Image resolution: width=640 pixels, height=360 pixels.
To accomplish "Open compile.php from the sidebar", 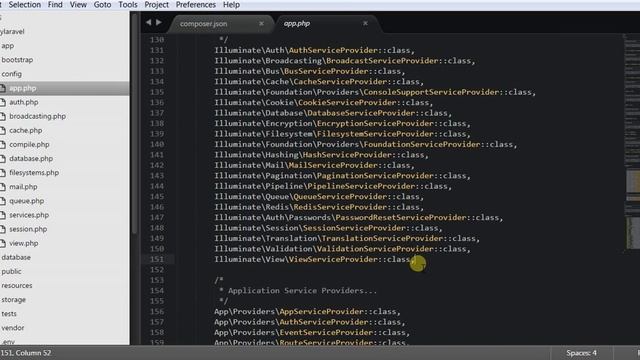I will [29, 144].
